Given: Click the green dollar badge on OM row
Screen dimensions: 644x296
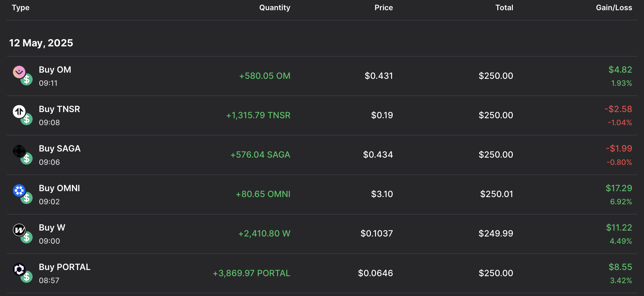Looking at the screenshot, I should (x=27, y=80).
